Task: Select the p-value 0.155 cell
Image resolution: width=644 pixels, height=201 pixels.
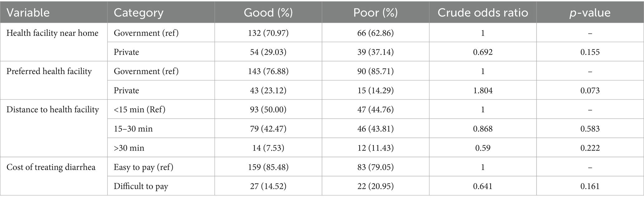Action: pos(590,52)
